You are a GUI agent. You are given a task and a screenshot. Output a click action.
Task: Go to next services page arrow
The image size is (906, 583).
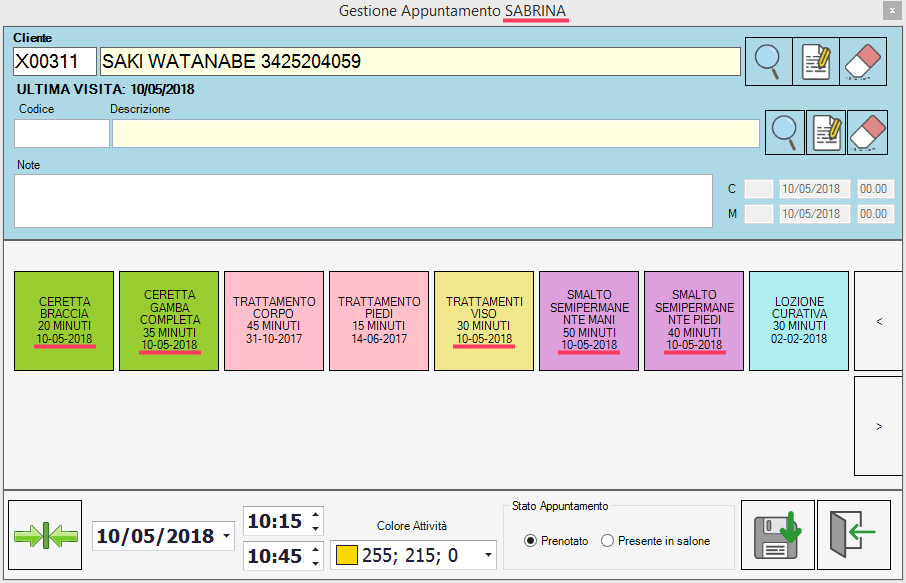878,426
